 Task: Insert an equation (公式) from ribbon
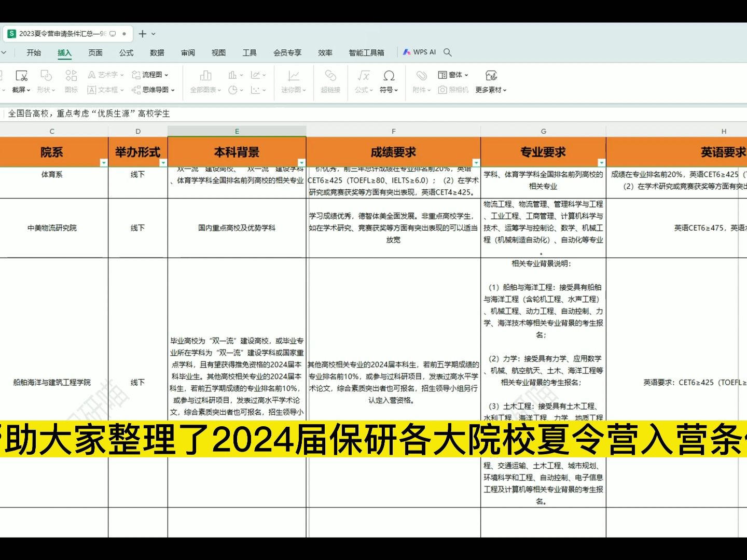point(364,82)
